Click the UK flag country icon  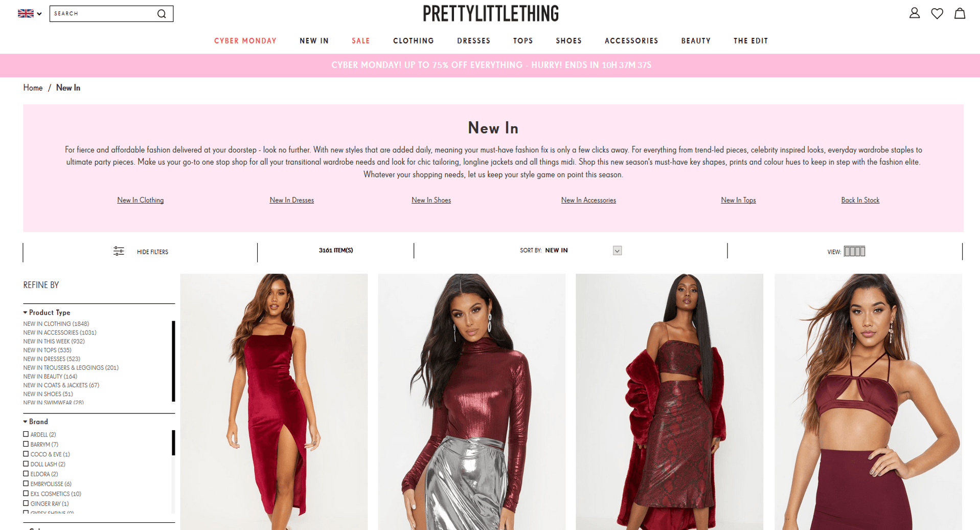coord(26,13)
